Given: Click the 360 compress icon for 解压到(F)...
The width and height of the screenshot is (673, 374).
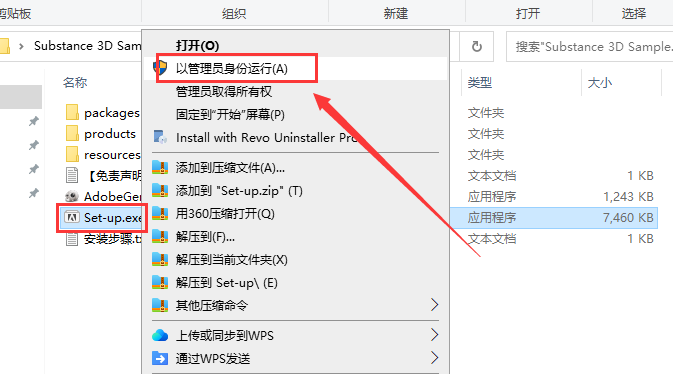Looking at the screenshot, I should pyautogui.click(x=160, y=237).
